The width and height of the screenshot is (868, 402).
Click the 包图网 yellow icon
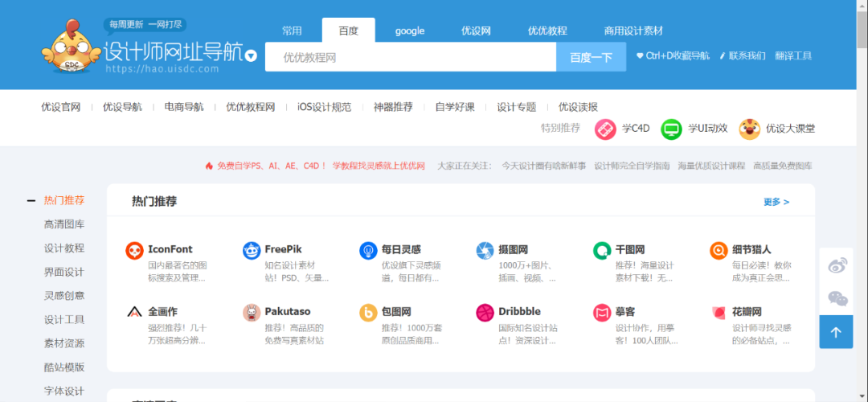368,312
